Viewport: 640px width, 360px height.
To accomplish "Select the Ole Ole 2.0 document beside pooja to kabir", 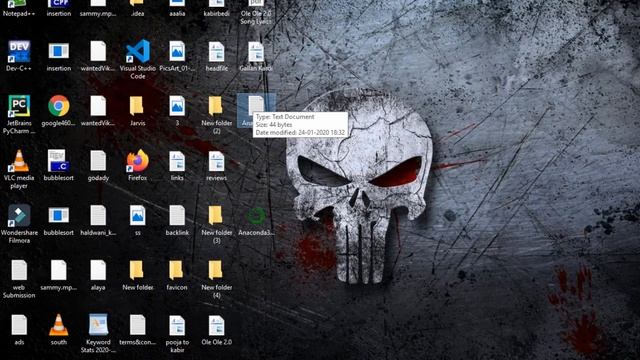I will coord(216,330).
